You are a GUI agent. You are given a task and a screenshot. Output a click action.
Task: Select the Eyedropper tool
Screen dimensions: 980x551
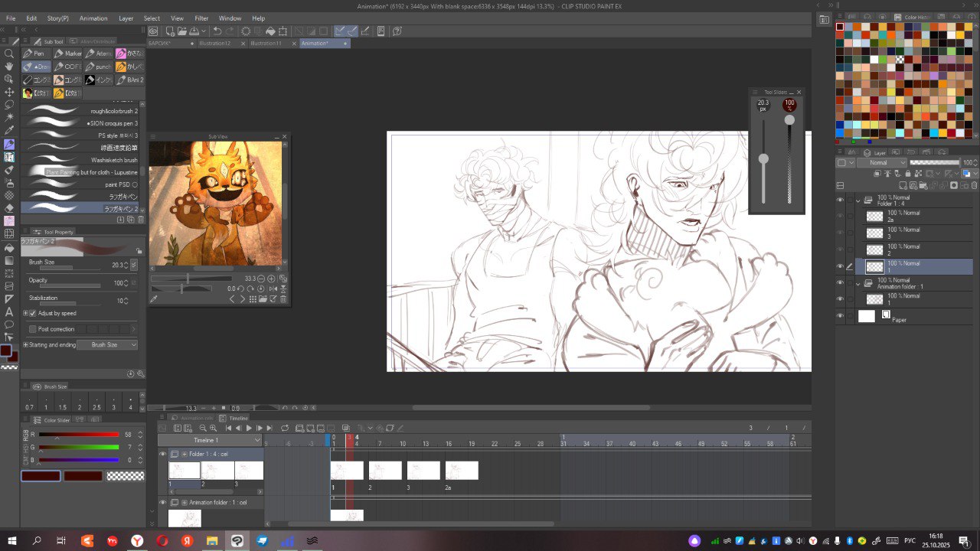pos(9,131)
